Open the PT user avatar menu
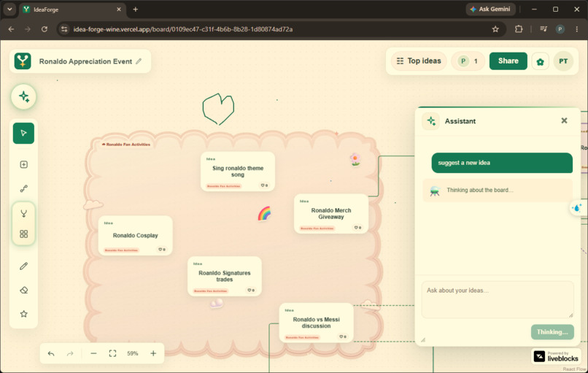 click(563, 61)
